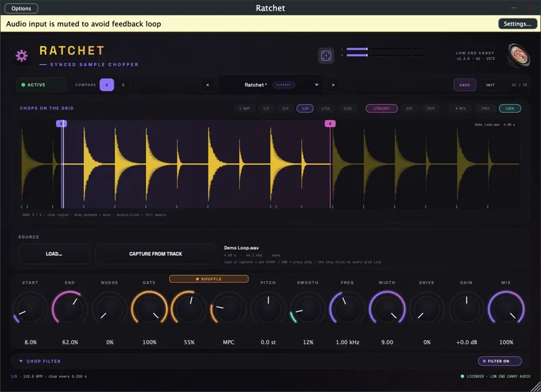
Task: Open the gear settings icon beside Ratchet logo
Action: tap(22, 55)
